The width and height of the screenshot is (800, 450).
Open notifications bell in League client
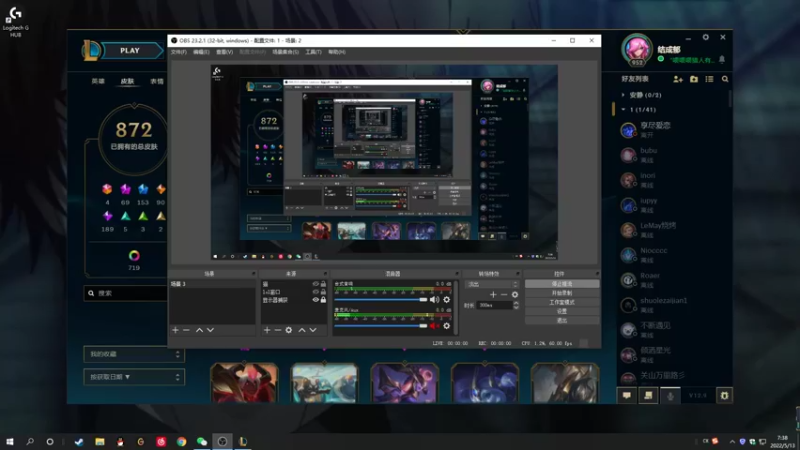click(x=722, y=60)
